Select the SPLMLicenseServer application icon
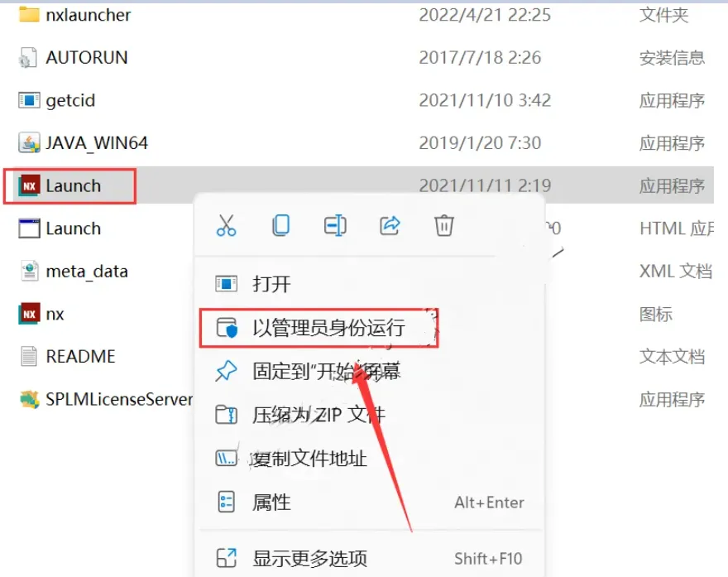 tap(29, 400)
